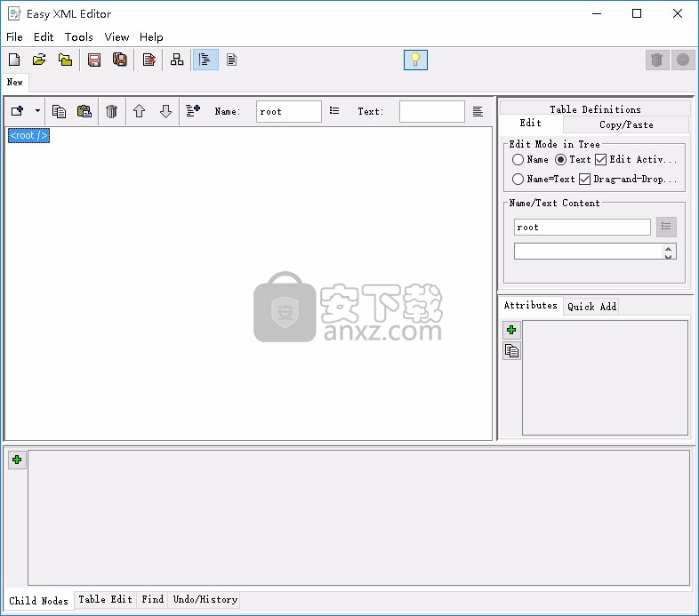Viewport: 699px width, 616px height.
Task: Open the Quick Add tab
Action: pyautogui.click(x=591, y=307)
